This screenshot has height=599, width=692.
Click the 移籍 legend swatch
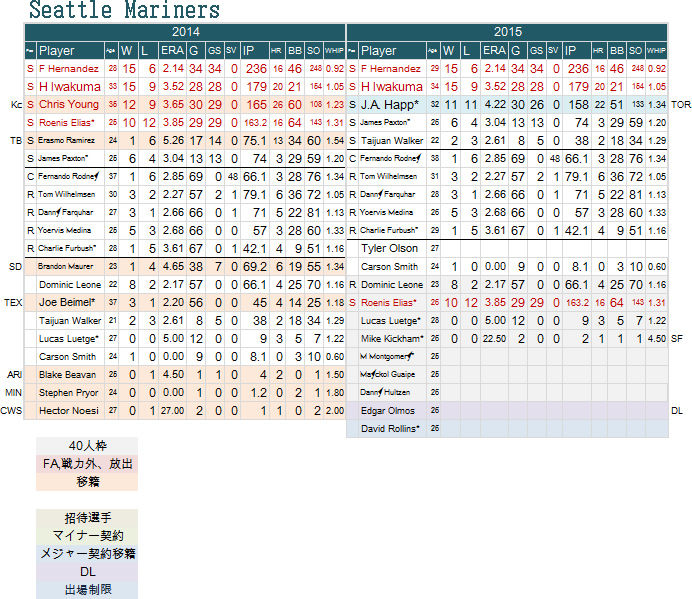coord(87,482)
